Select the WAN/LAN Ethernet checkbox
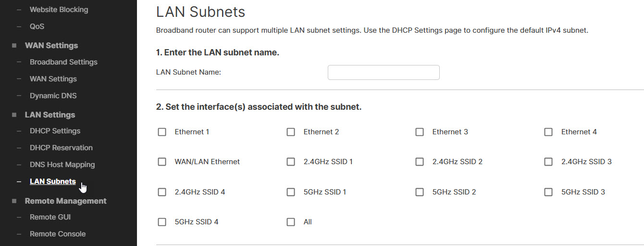The image size is (644, 246). [162, 162]
